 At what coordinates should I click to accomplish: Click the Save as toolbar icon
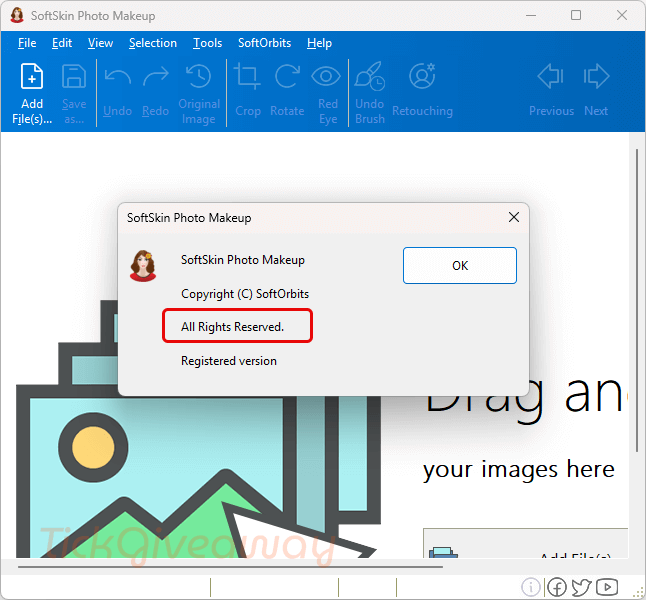coord(74,76)
